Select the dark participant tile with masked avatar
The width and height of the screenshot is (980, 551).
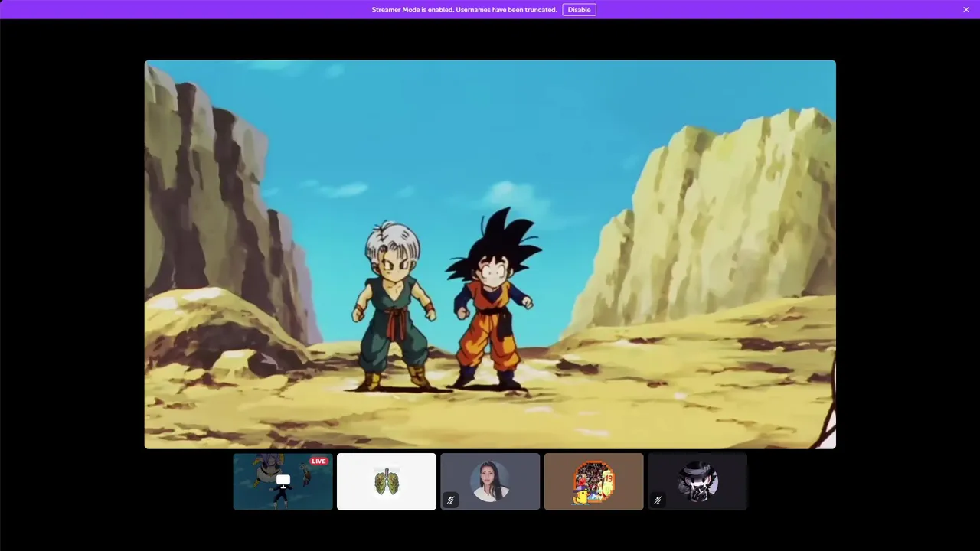pyautogui.click(x=697, y=481)
